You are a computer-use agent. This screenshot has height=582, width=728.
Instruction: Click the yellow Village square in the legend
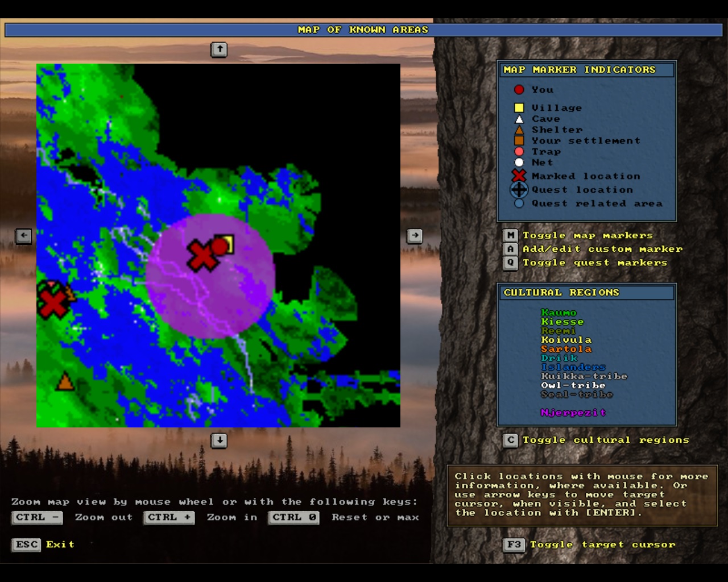[x=519, y=107]
